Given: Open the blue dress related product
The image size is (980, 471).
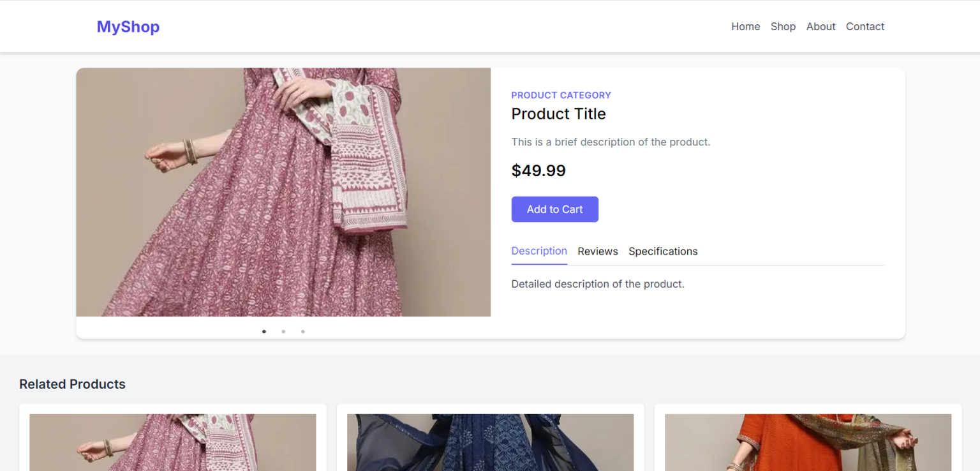Looking at the screenshot, I should point(490,442).
